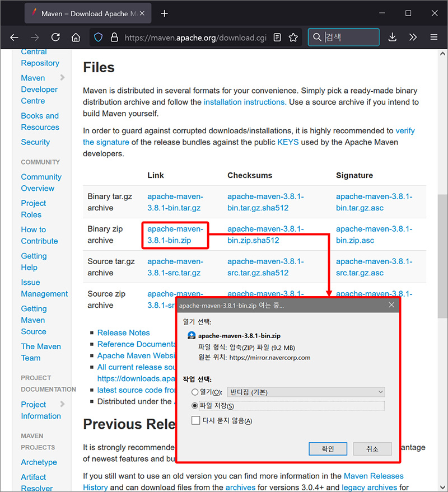Screen dimensions: 448x492
Task: Download apache-maven-3.8.1-bin.tar.gz link
Action: 175,202
